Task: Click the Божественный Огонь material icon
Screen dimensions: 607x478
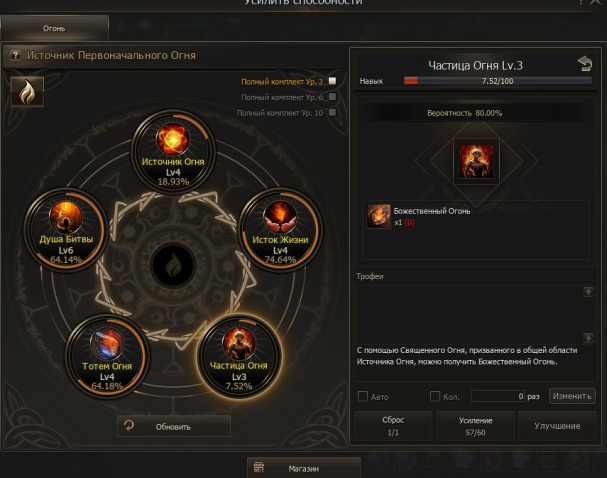Action: [x=379, y=216]
